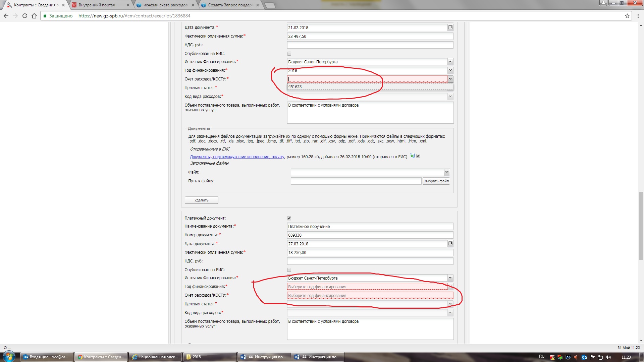Open the 'Файл' dropdown list
Screen dimensions: 644x362
[x=447, y=172]
